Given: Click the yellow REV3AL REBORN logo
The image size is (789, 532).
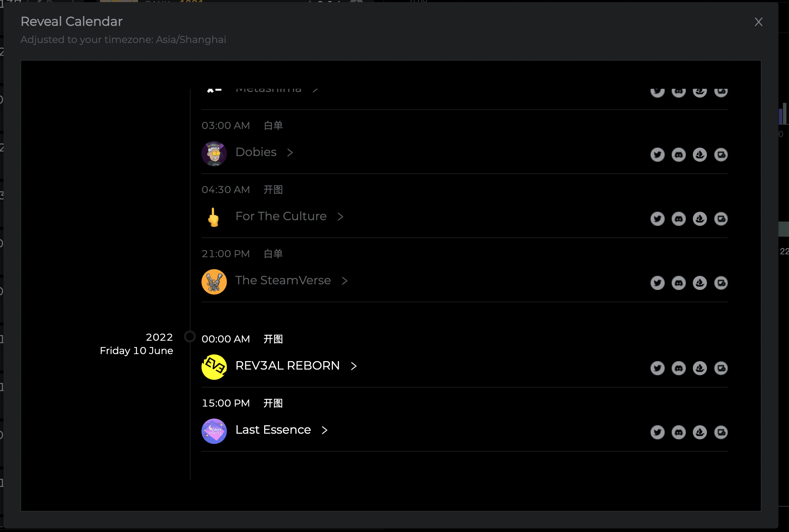Looking at the screenshot, I should tap(214, 367).
